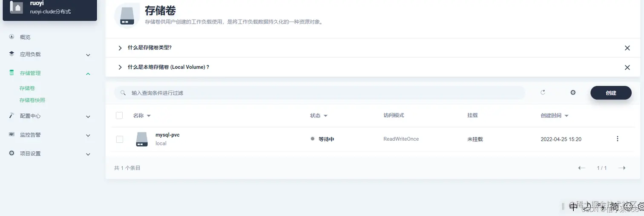
Task: Go to next page arrow
Action: (622, 168)
